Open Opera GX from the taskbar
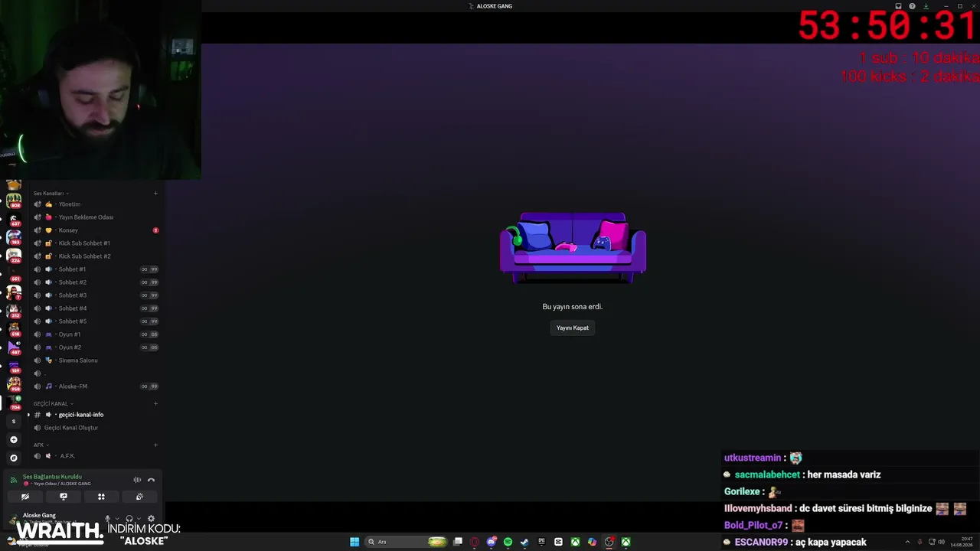The width and height of the screenshot is (980, 551). (x=475, y=542)
